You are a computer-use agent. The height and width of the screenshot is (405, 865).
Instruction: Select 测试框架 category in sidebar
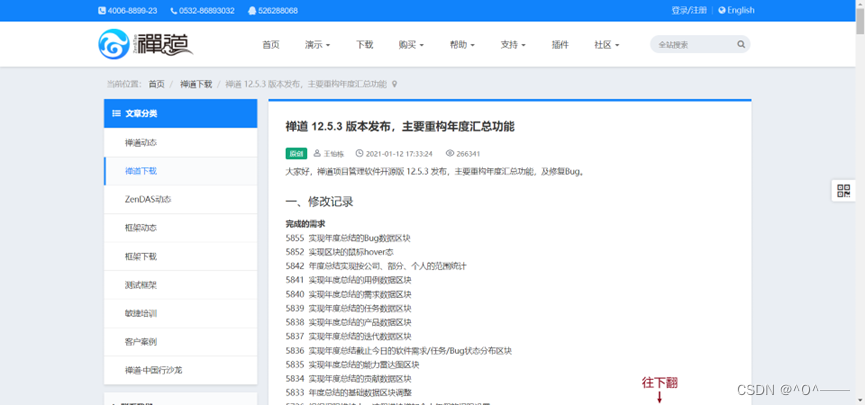[180, 285]
